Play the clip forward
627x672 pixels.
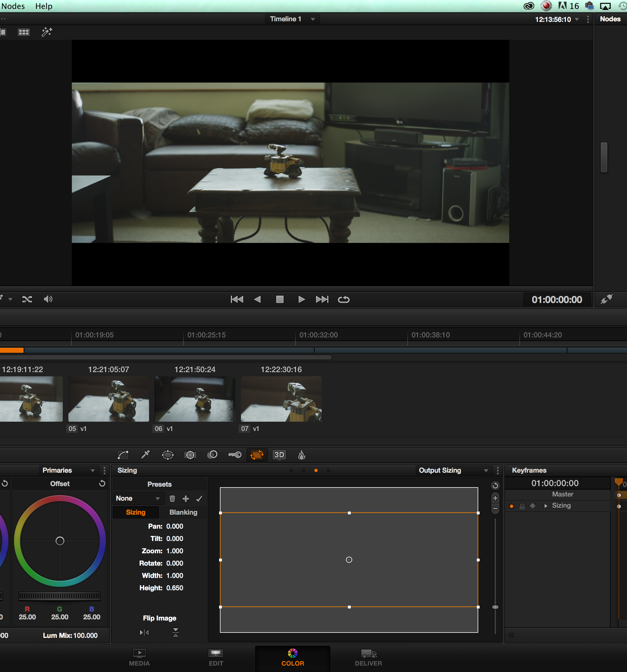(x=301, y=299)
